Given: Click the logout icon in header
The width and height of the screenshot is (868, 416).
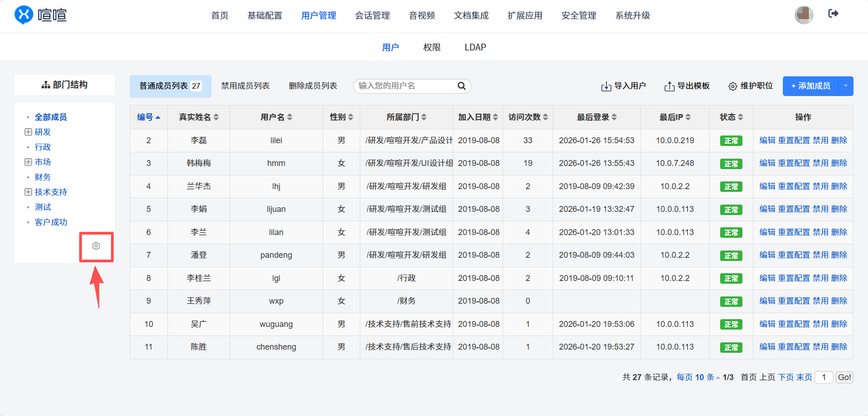Looking at the screenshot, I should pos(833,14).
